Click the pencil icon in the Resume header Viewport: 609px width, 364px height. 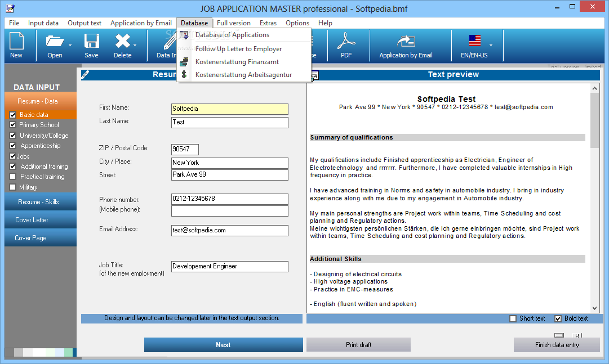tap(85, 74)
